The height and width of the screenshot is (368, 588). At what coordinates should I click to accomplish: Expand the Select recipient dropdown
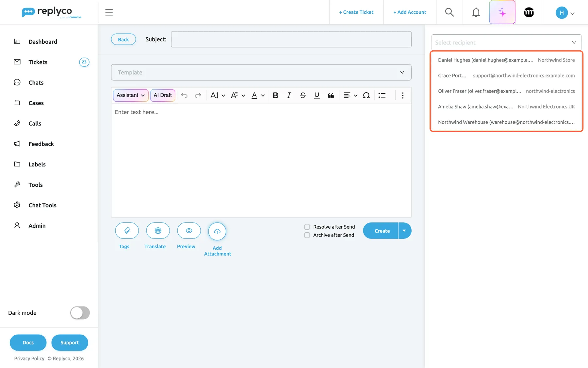[x=506, y=43]
